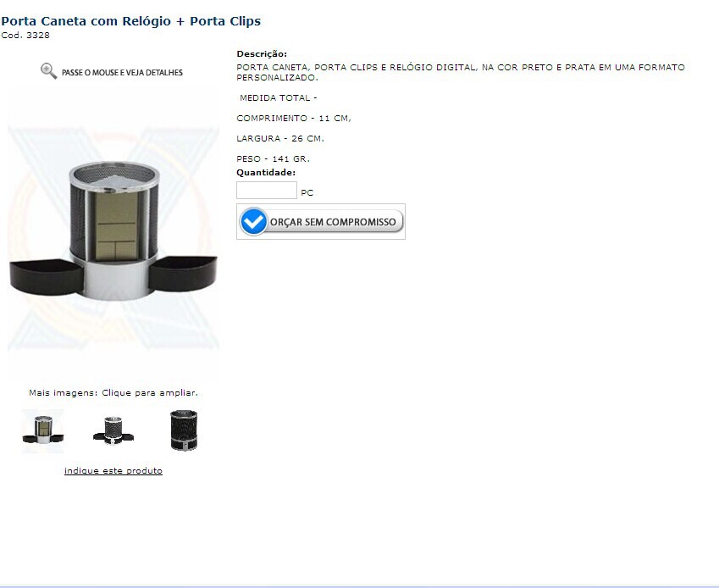Select the 'MEDIDA TOTAL -' line
This screenshot has height=588, width=719.
[279, 97]
